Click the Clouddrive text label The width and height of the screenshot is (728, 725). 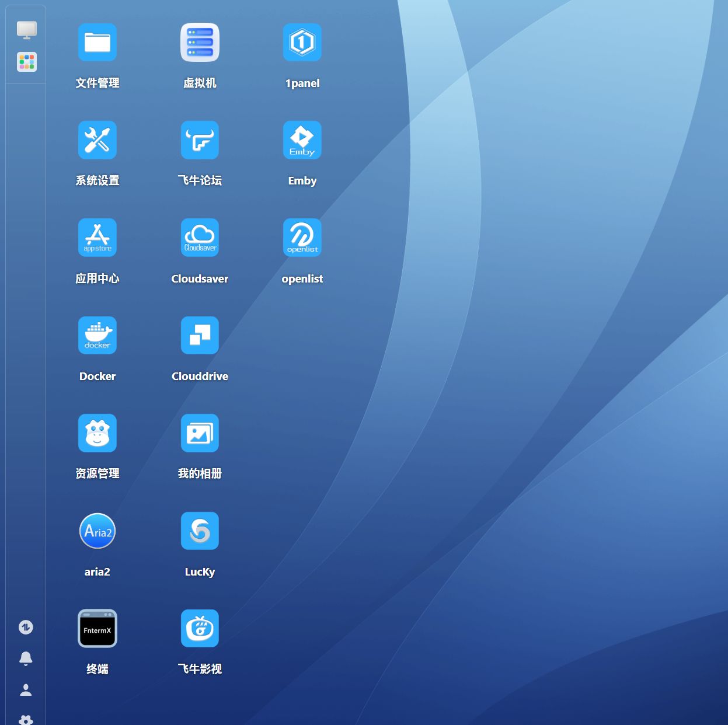tap(200, 376)
